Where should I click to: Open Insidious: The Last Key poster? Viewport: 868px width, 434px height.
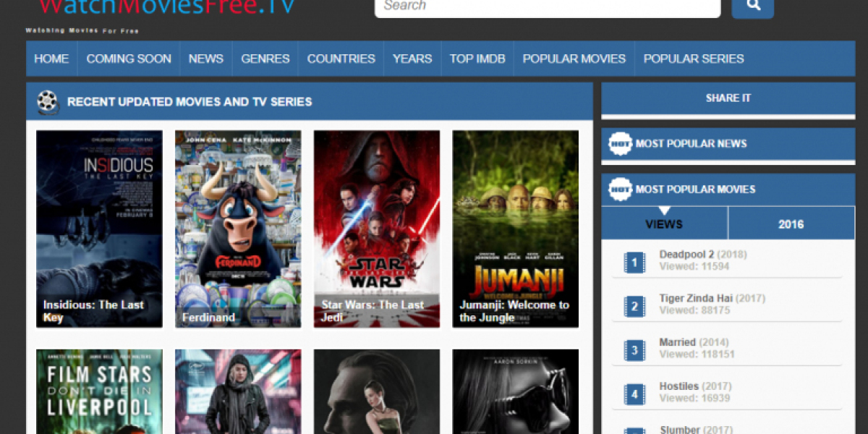point(100,229)
